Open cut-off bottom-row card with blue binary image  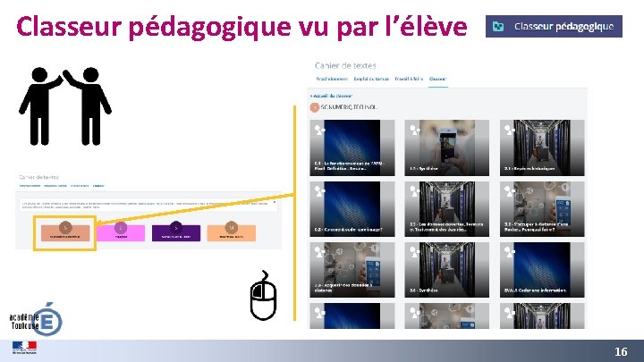tap(352, 316)
